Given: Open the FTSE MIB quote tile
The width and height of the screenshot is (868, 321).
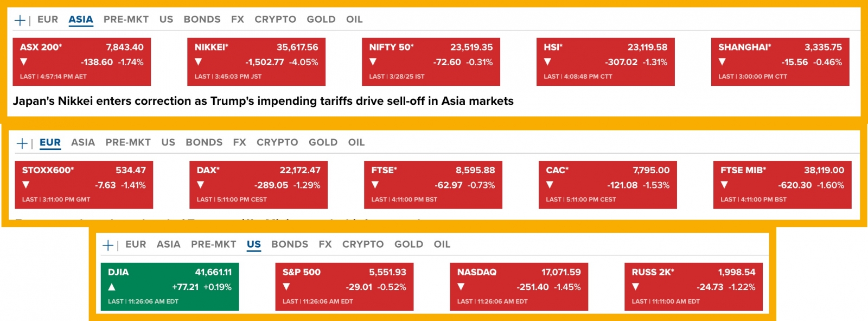Looking at the screenshot, I should click(x=782, y=185).
